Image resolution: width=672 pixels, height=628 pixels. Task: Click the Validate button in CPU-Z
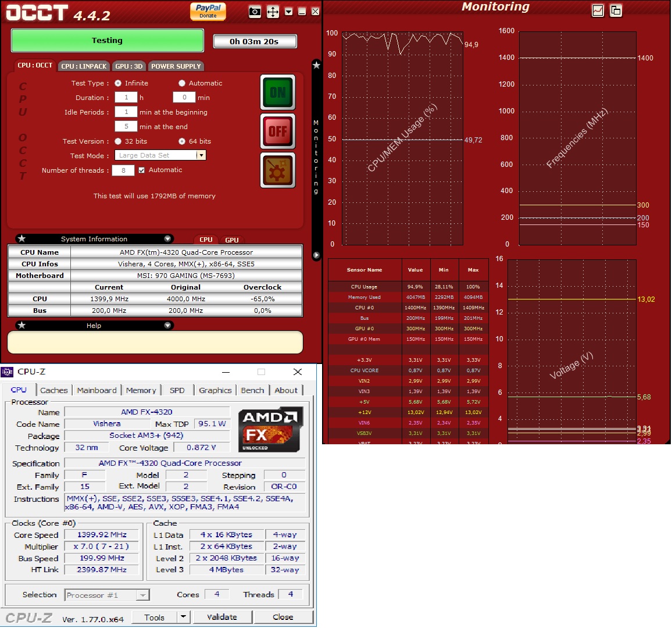coord(222,617)
